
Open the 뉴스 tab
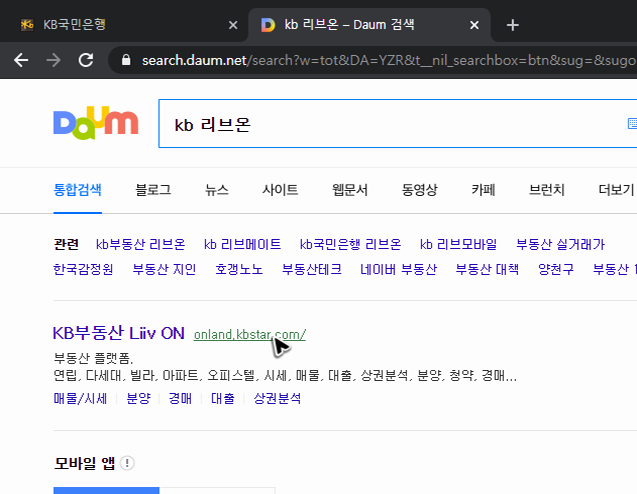click(x=217, y=190)
